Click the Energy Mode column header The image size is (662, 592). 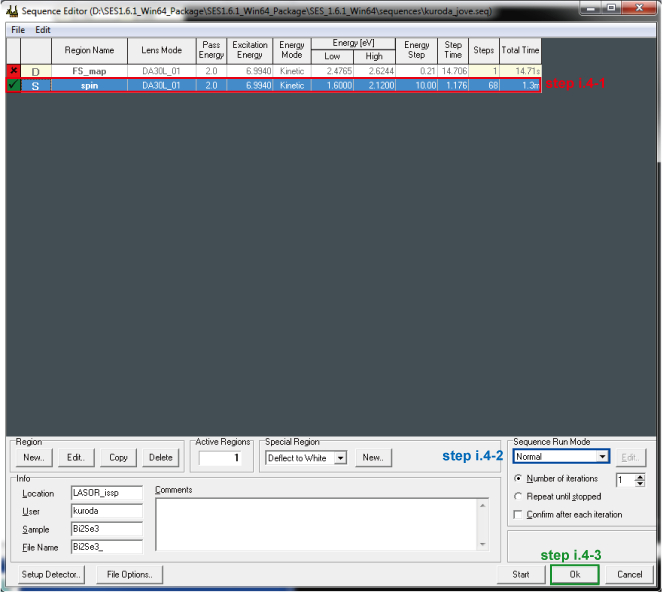tap(292, 51)
